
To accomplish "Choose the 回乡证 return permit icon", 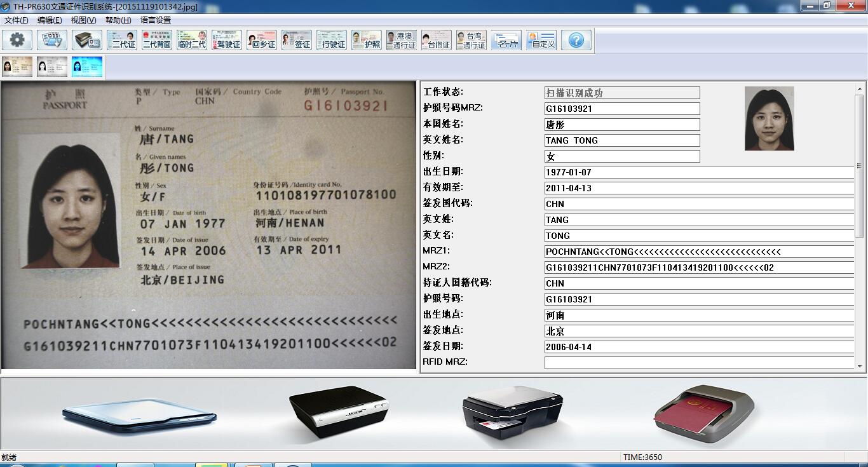I will coord(261,39).
